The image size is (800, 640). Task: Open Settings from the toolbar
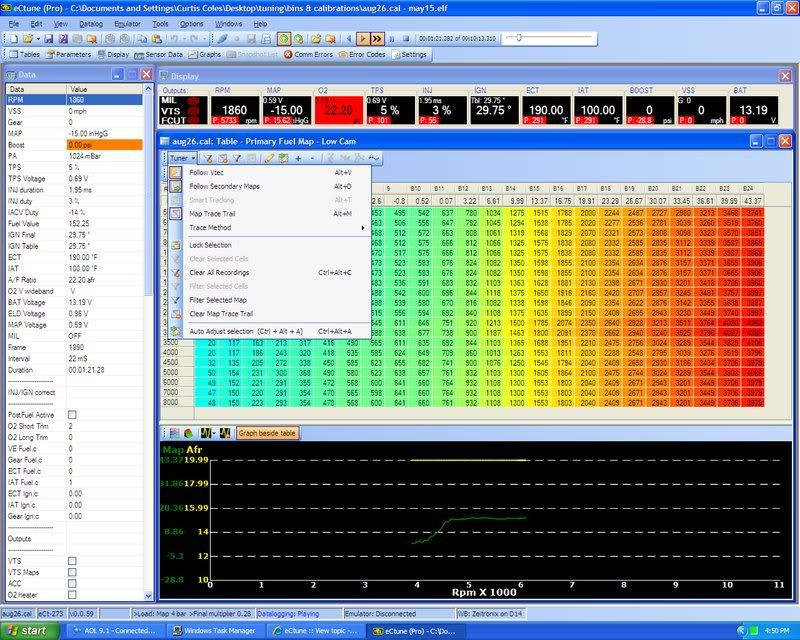click(409, 54)
